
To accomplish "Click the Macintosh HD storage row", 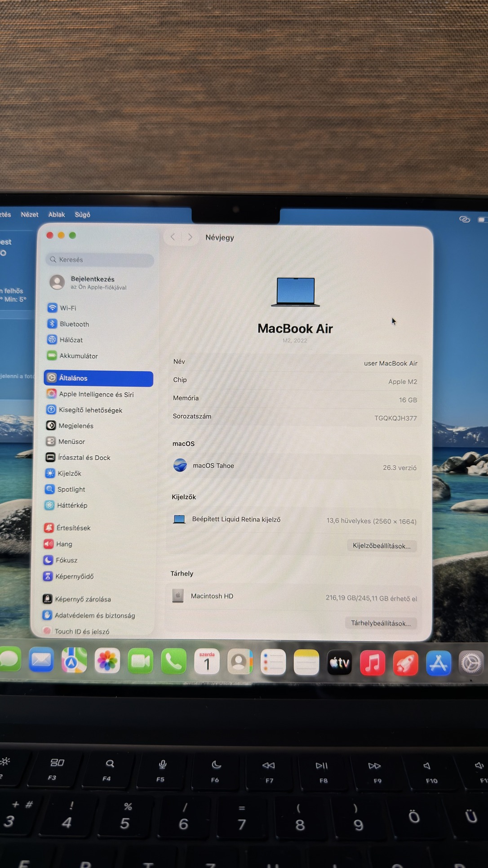I will (293, 597).
